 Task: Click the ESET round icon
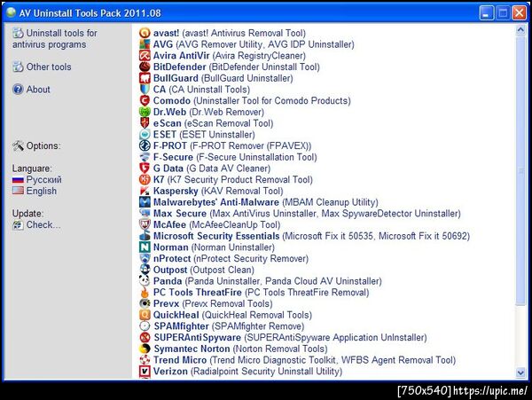click(x=145, y=134)
